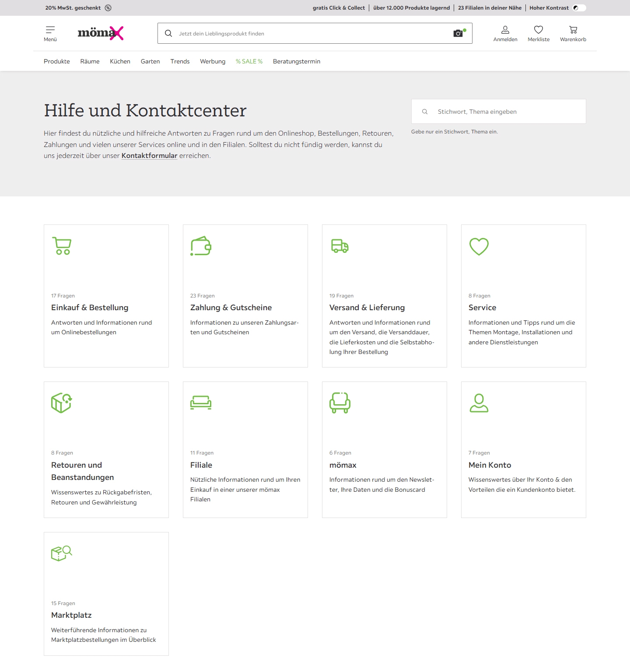Click wallet icon on Zahlung & Gutscheine card
Viewport: 630px width, 672px height.
[201, 246]
